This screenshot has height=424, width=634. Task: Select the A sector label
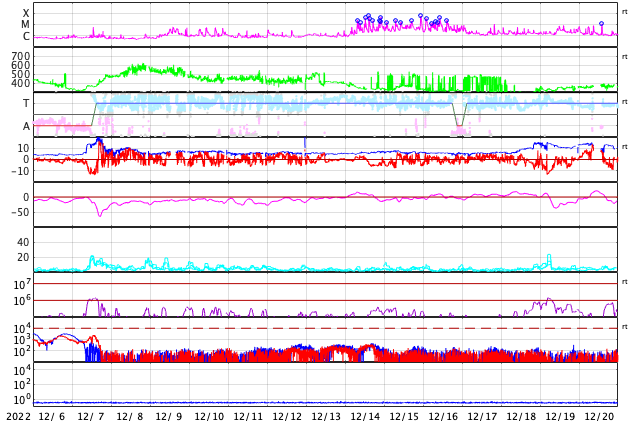pos(26,126)
